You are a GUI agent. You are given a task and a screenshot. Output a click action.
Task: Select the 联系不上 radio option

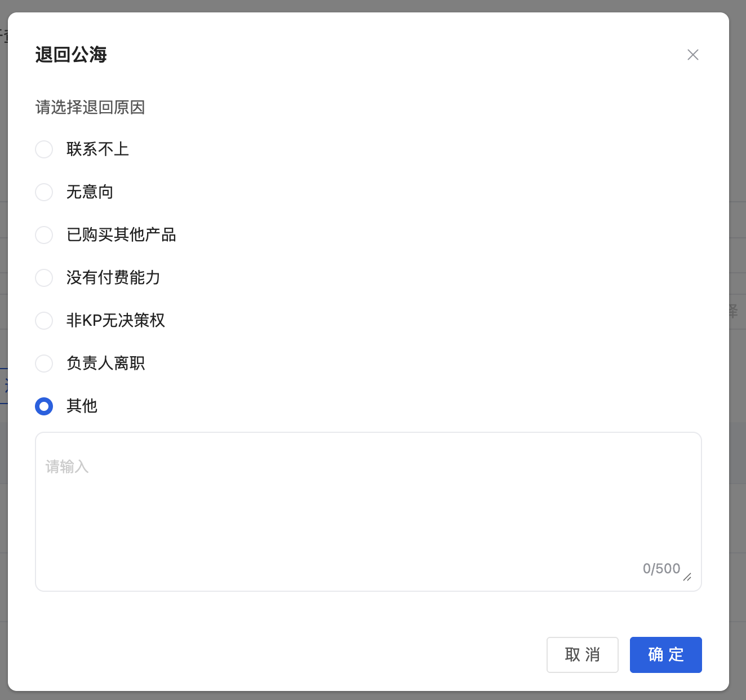click(44, 149)
